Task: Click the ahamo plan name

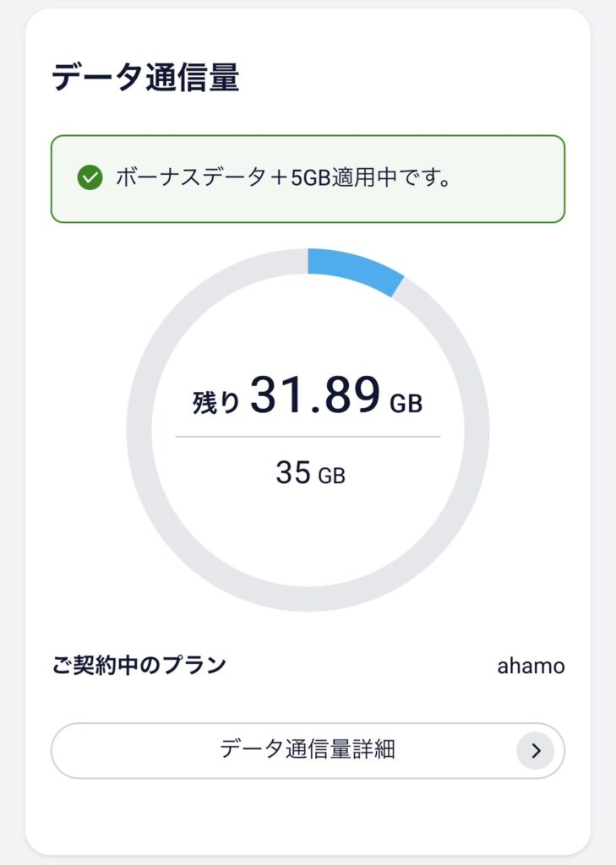Action: (x=531, y=666)
